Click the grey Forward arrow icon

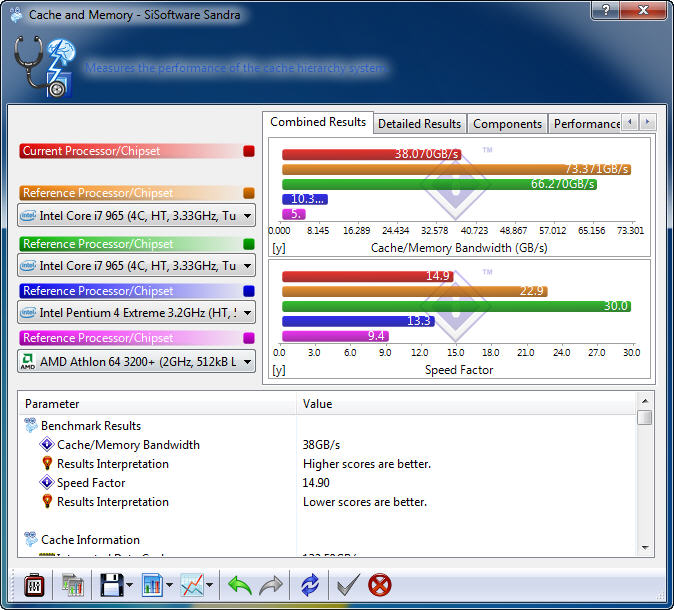[x=271, y=585]
